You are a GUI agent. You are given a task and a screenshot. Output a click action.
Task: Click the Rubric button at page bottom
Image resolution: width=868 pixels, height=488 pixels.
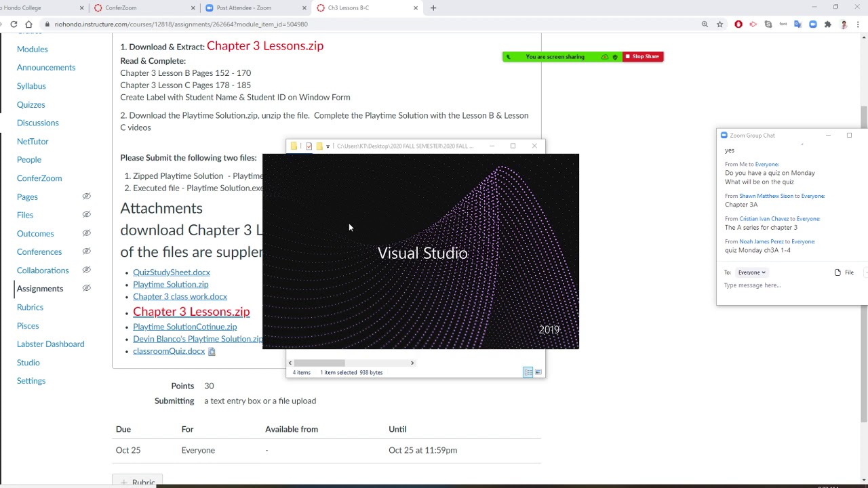(138, 482)
